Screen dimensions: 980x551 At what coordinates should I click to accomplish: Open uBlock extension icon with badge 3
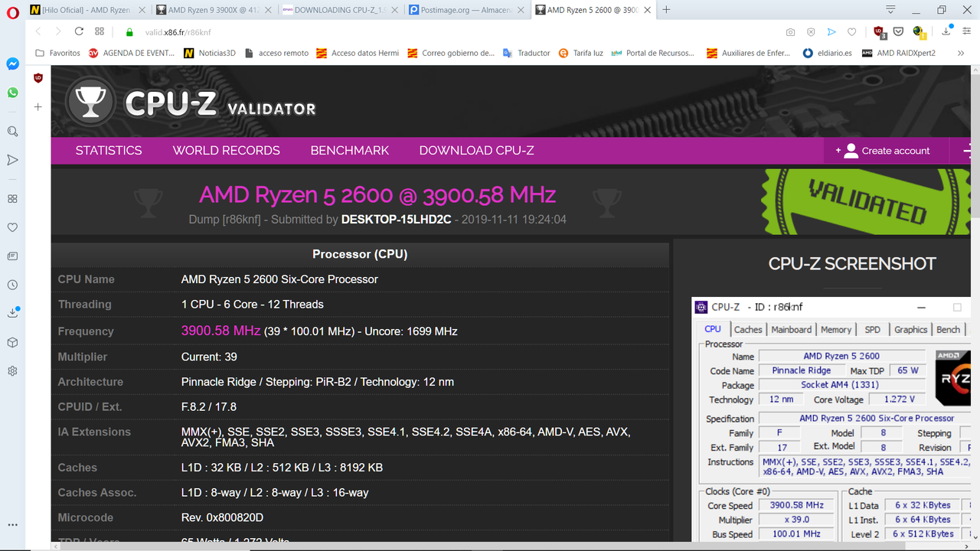coord(880,32)
